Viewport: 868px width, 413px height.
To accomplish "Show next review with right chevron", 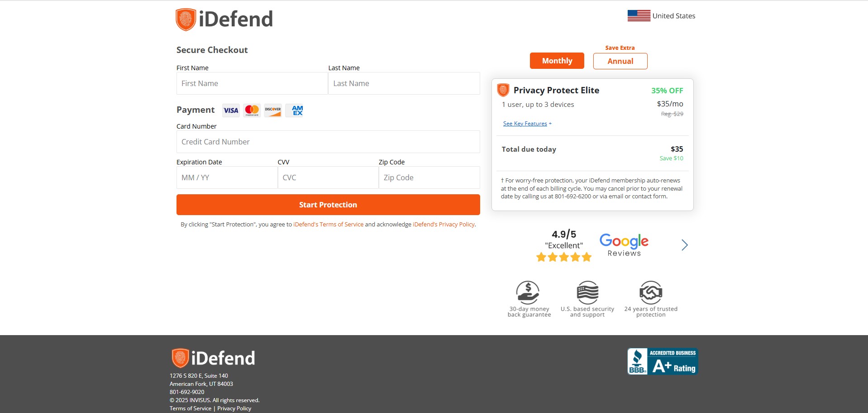I will [x=684, y=245].
